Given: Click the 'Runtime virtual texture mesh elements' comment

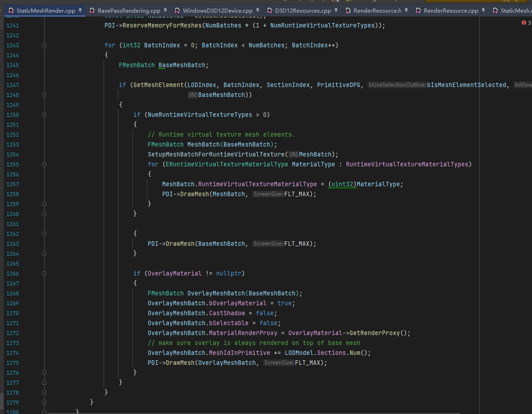Looking at the screenshot, I should click(x=221, y=134).
